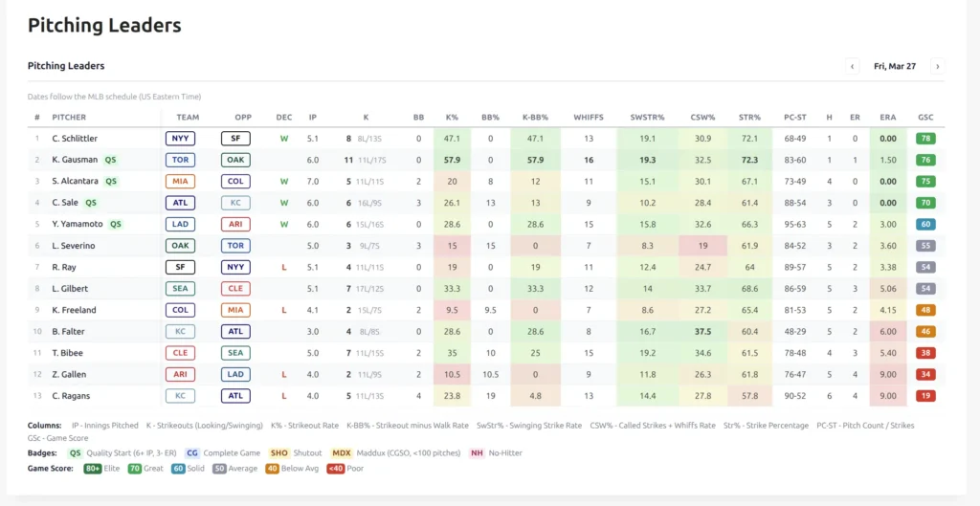Image resolution: width=980 pixels, height=506 pixels.
Task: Select pitcher K. Gausman
Action: click(x=75, y=160)
